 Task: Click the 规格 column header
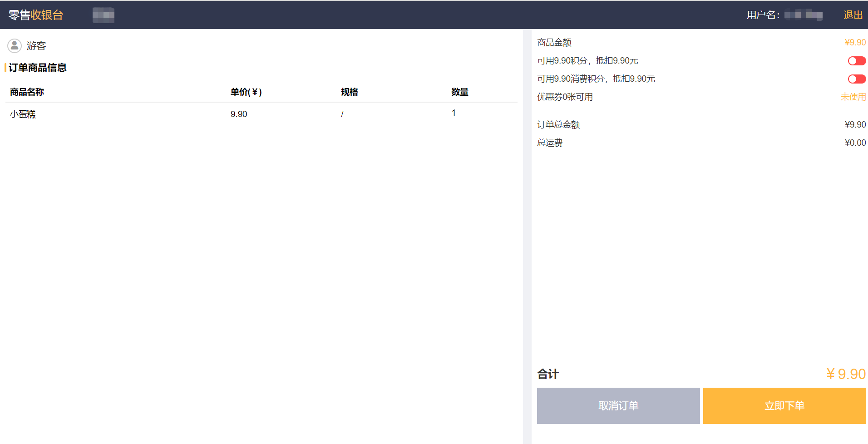(x=350, y=92)
